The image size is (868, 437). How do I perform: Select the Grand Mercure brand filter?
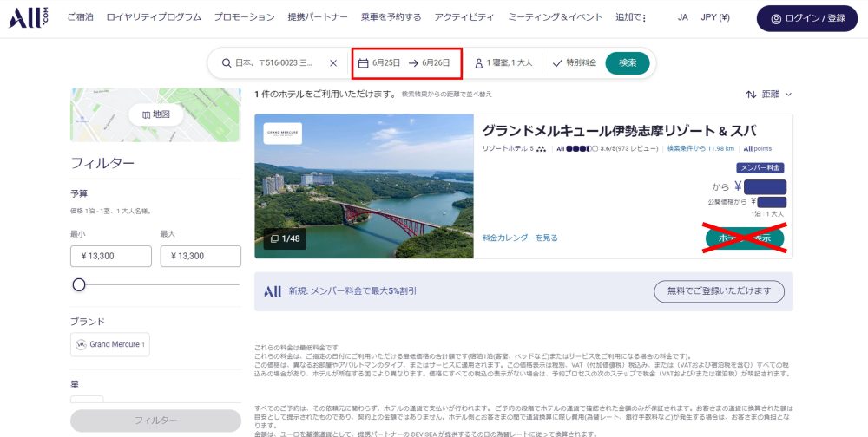point(109,344)
